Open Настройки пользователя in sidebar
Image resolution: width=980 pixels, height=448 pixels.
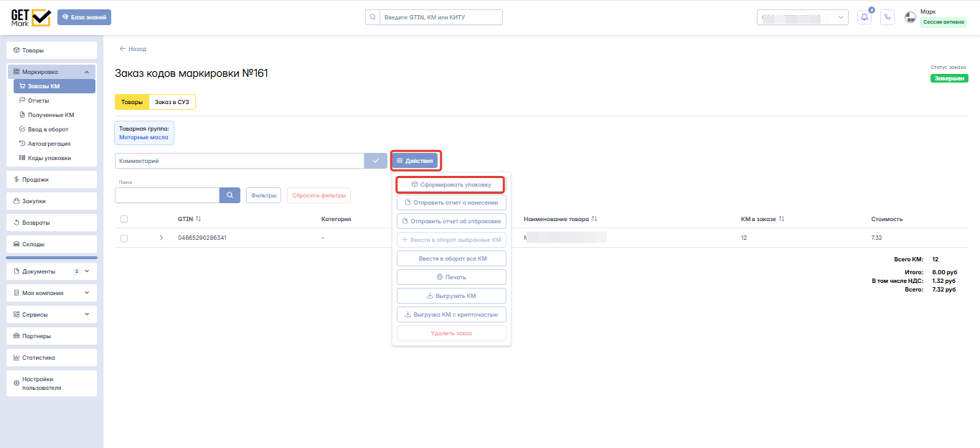(52, 383)
